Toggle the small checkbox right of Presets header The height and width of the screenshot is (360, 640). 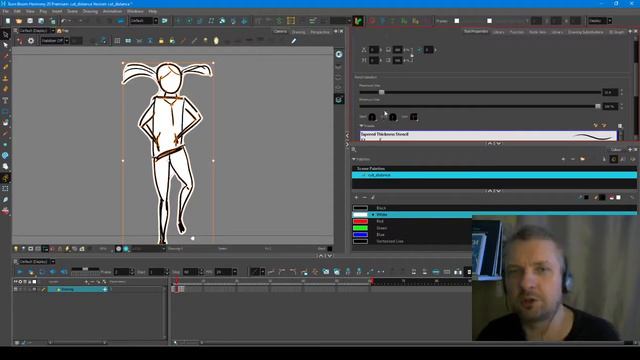[x=620, y=126]
